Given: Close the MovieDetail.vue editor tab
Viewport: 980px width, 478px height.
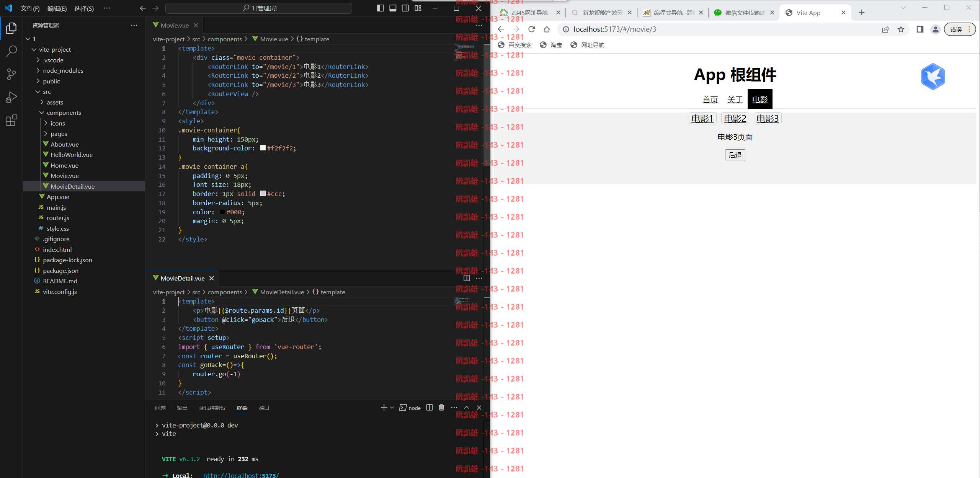Looking at the screenshot, I should [x=211, y=278].
